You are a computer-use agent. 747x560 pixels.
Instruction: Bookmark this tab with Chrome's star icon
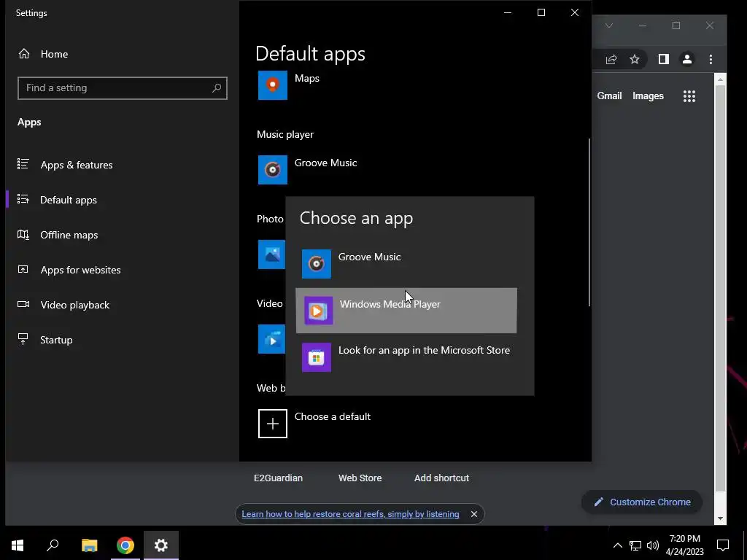click(x=635, y=60)
